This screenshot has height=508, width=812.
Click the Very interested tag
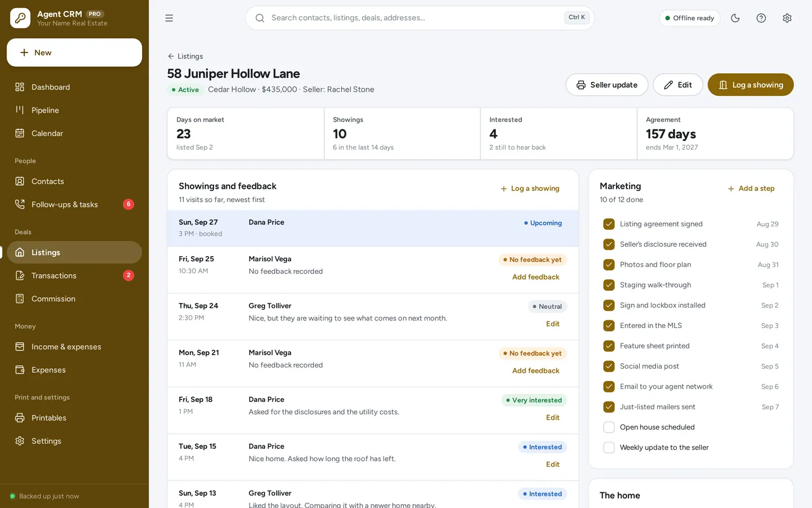coord(534,400)
